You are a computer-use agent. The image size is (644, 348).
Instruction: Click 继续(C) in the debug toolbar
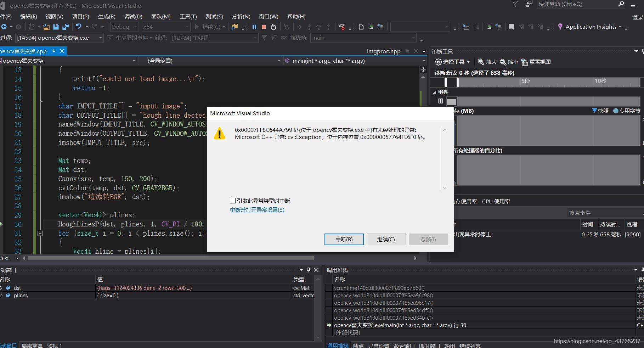pos(210,27)
